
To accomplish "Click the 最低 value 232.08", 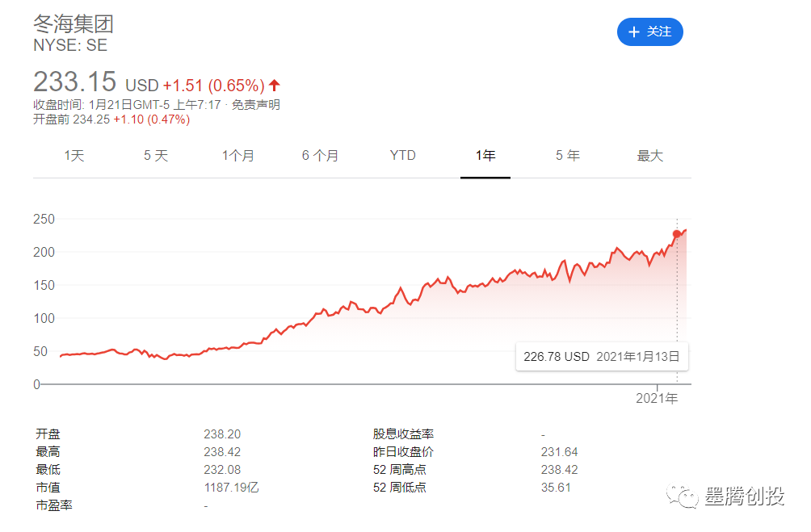I will (x=222, y=470).
